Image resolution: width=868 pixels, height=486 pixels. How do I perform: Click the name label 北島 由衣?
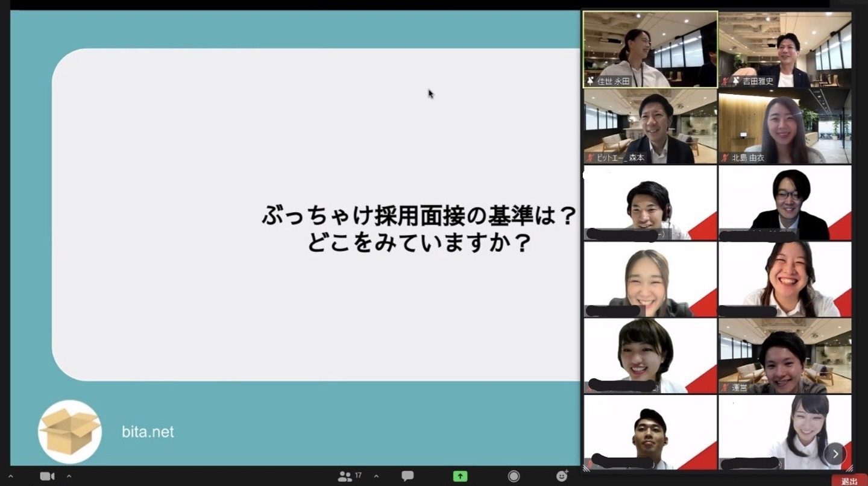[748, 158]
